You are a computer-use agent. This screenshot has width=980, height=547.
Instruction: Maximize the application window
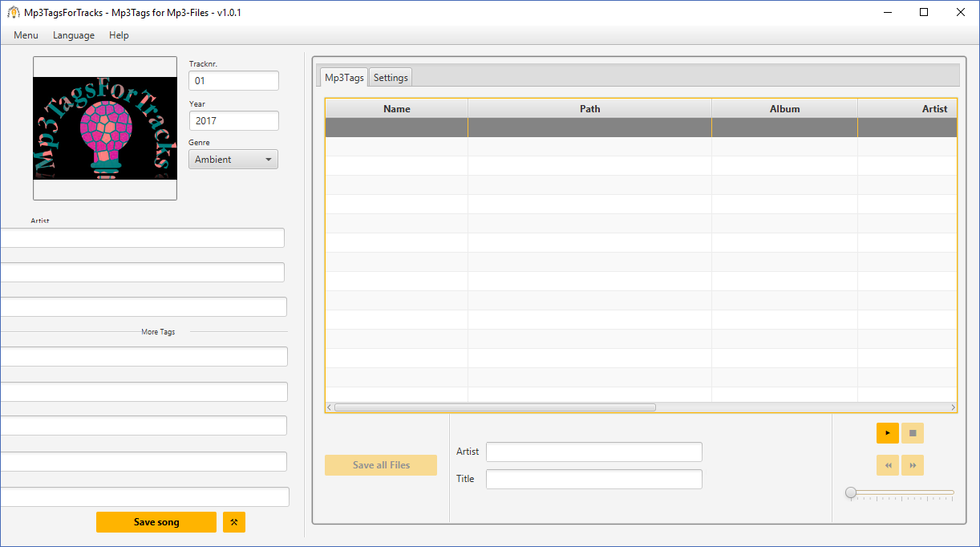click(x=924, y=12)
